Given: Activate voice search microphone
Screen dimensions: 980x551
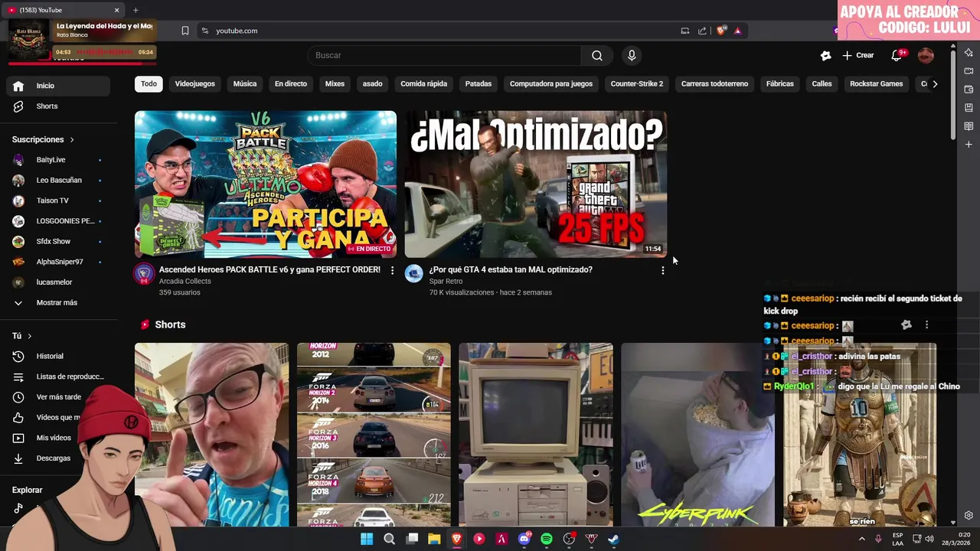Looking at the screenshot, I should pyautogui.click(x=632, y=55).
